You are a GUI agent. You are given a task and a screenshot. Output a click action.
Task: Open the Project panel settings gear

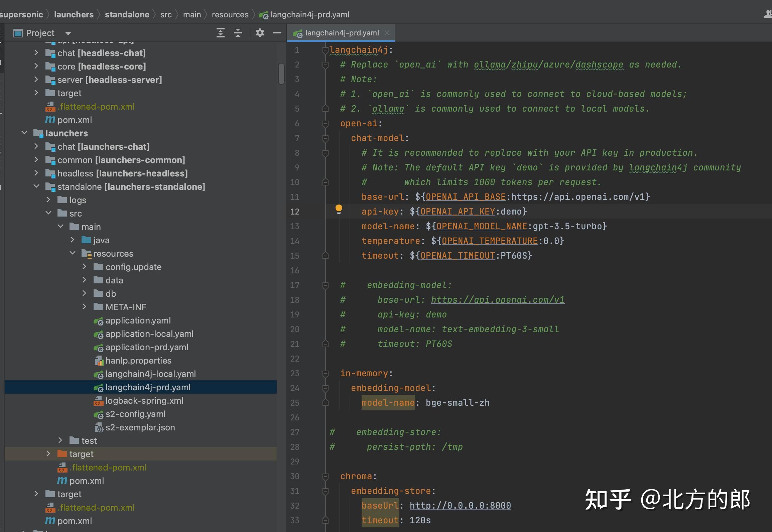click(x=260, y=33)
